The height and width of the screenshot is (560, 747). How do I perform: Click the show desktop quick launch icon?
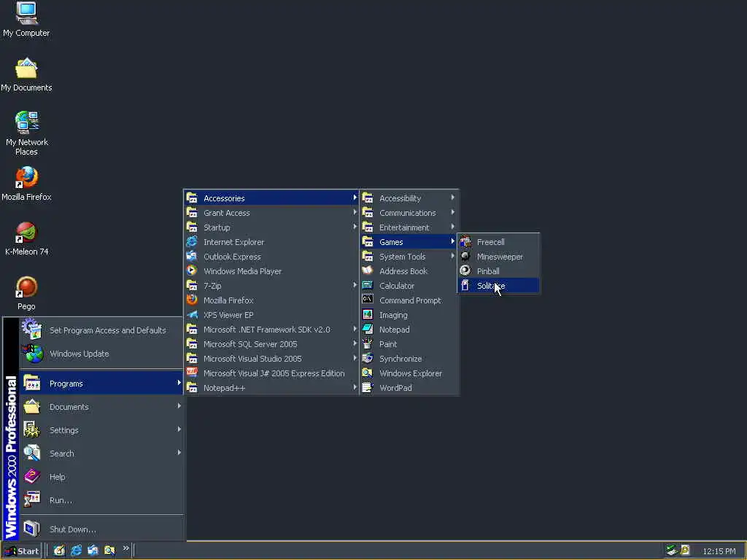(x=59, y=551)
